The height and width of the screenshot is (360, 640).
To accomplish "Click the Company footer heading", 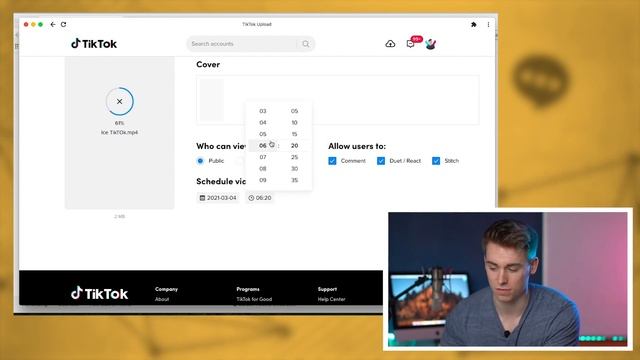I will click(x=167, y=289).
